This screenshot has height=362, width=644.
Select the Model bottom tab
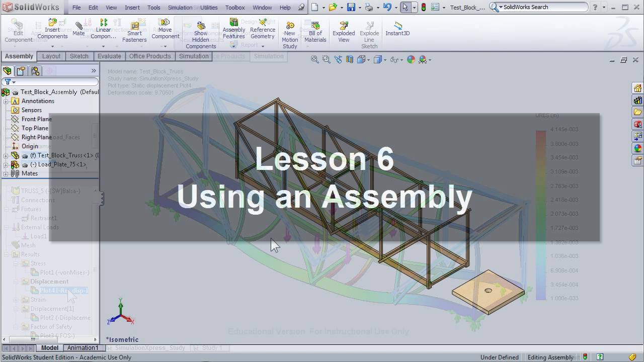50,348
